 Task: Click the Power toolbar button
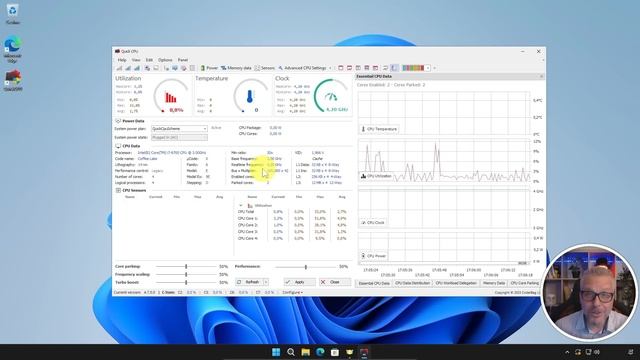(x=209, y=68)
